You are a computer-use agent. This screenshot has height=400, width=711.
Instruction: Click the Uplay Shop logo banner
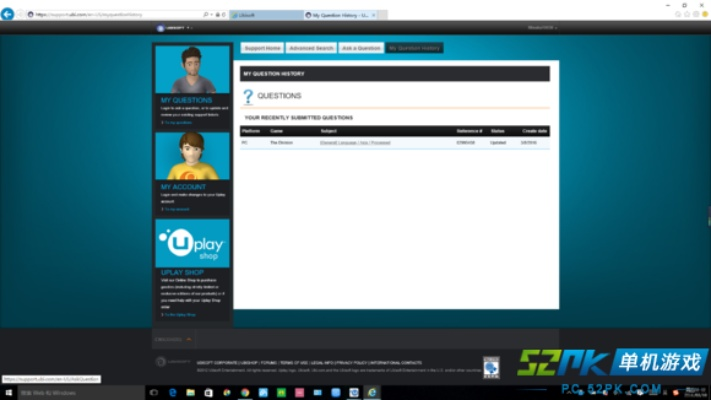coord(192,243)
